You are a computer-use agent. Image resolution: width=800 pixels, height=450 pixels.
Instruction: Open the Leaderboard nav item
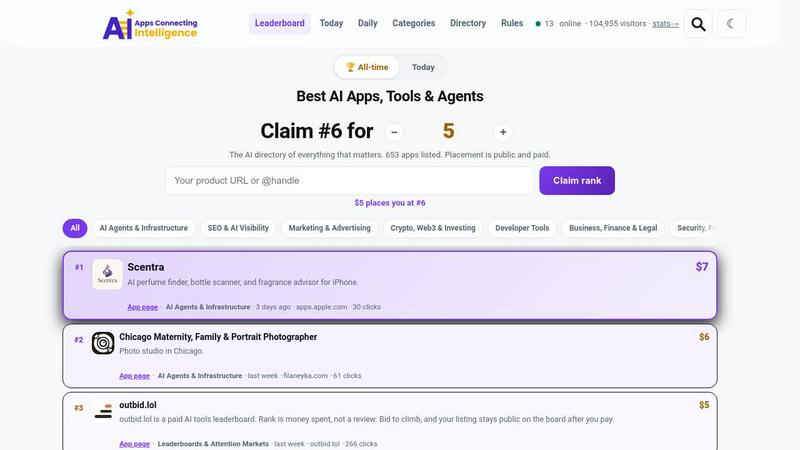coord(280,23)
